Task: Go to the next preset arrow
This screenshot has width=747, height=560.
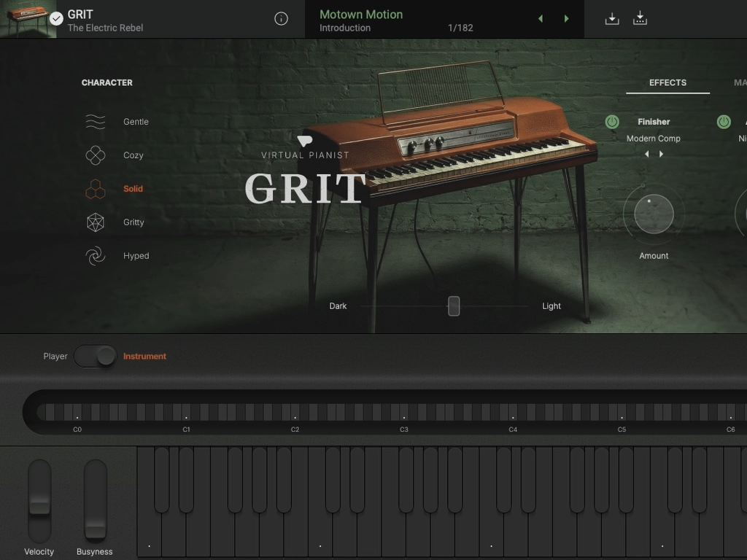Action: (x=567, y=19)
